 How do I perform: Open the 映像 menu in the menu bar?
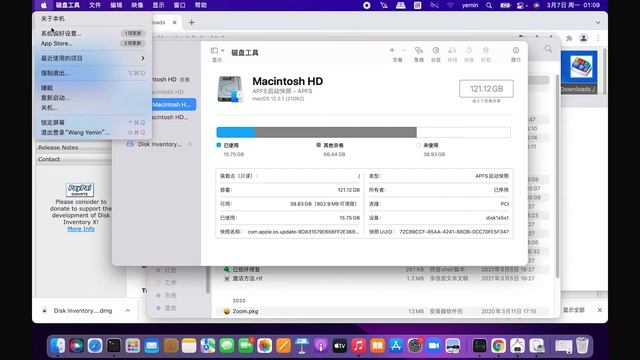tap(137, 5)
